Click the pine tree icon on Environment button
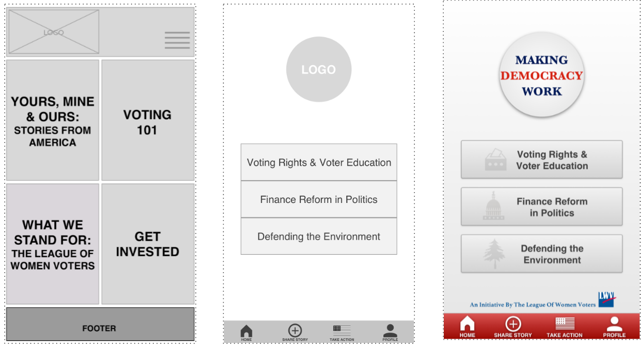 point(494,254)
